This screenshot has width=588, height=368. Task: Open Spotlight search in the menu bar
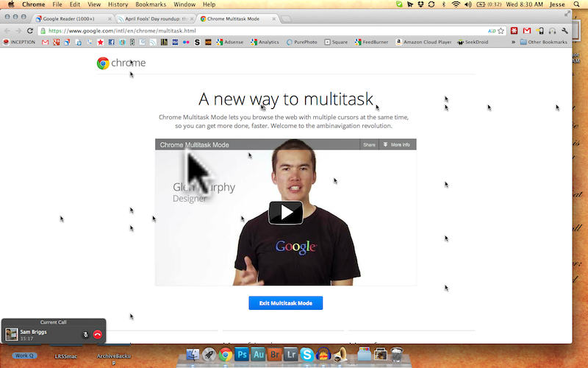(577, 4)
